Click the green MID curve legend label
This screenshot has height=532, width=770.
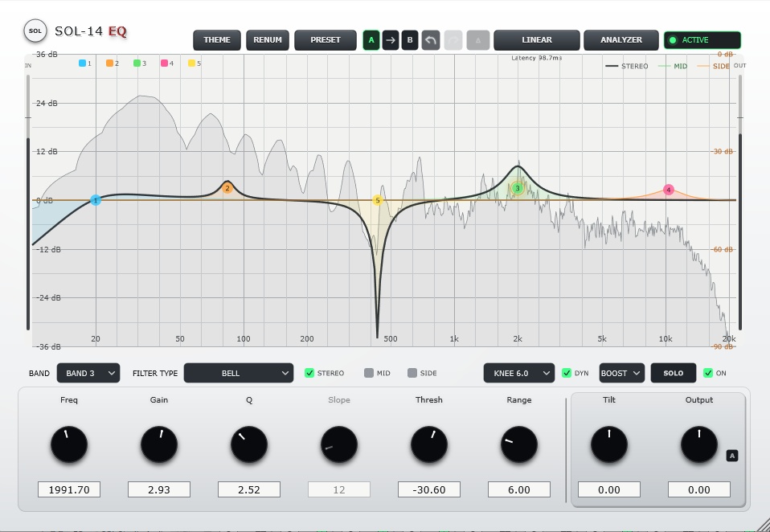pyautogui.click(x=681, y=66)
